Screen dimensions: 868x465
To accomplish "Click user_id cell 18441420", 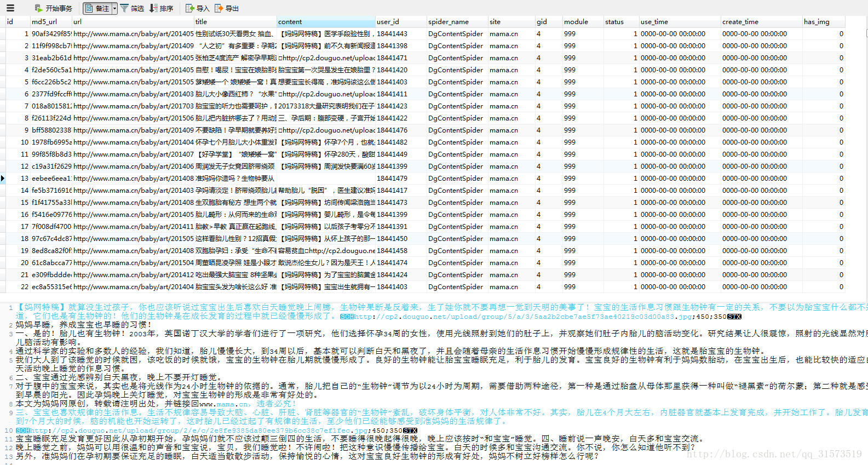I will pyautogui.click(x=401, y=70).
